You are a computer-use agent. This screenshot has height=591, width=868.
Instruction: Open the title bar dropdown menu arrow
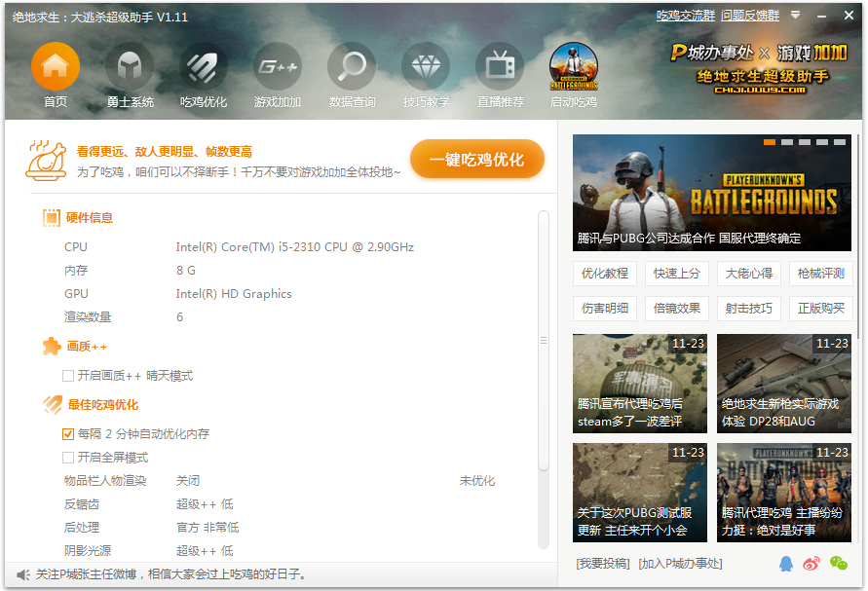[x=795, y=15]
